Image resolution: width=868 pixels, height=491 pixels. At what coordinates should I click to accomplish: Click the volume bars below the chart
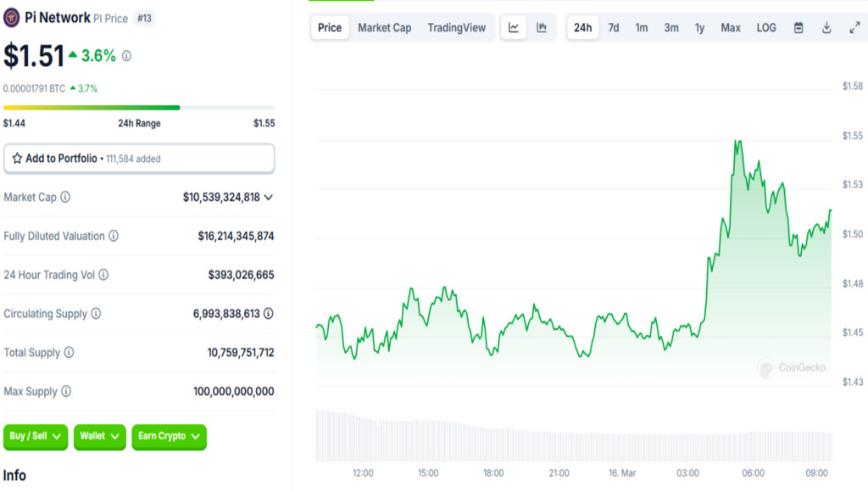[x=574, y=436]
